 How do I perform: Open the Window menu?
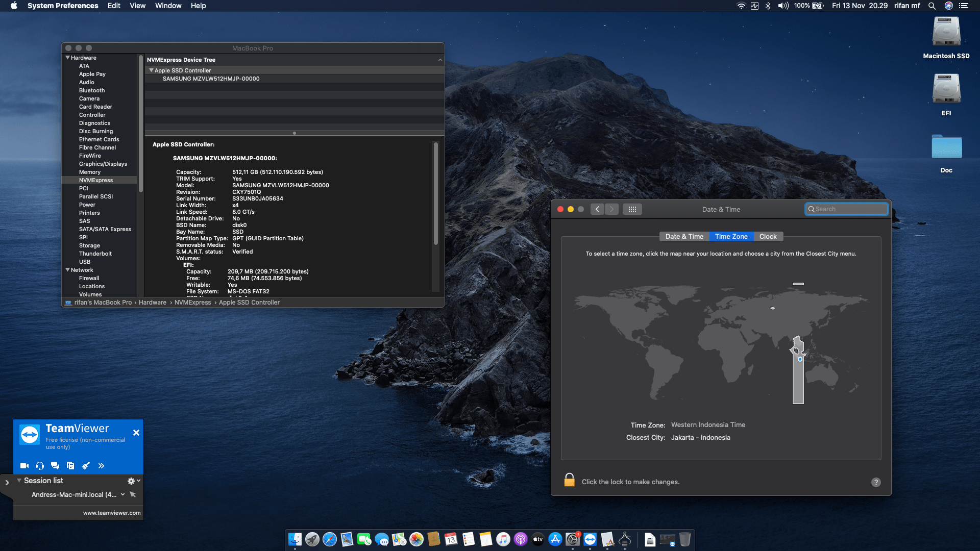(168, 6)
